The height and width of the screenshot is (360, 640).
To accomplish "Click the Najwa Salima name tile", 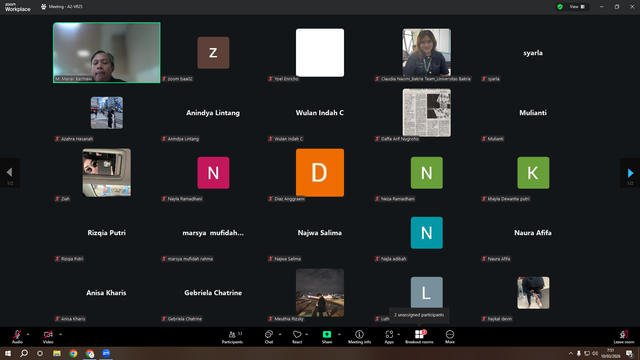I will click(x=320, y=233).
